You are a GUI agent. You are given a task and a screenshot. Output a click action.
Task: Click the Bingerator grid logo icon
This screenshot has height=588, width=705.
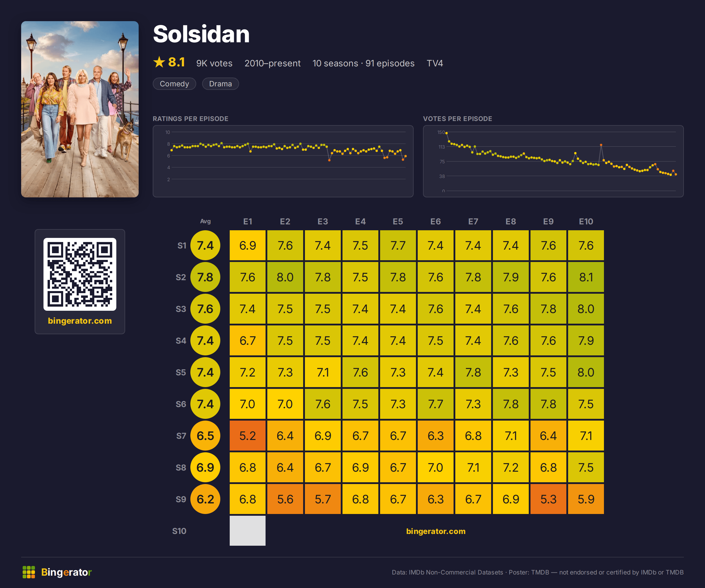pos(28,572)
